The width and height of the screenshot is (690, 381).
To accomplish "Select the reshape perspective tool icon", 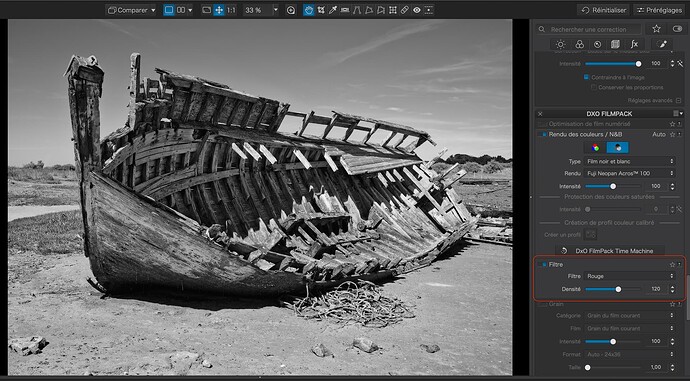I will pos(381,10).
